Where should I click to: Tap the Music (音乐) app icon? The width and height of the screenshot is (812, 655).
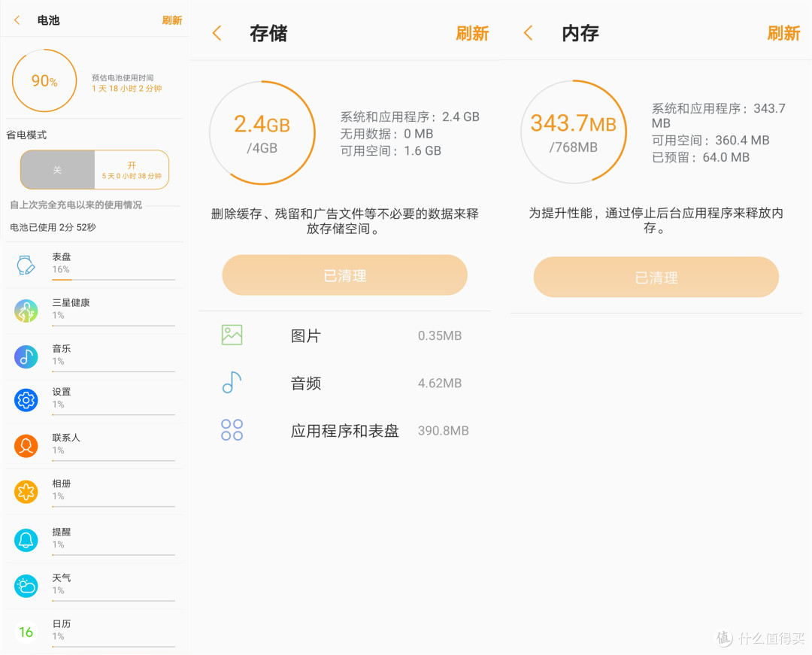point(26,356)
